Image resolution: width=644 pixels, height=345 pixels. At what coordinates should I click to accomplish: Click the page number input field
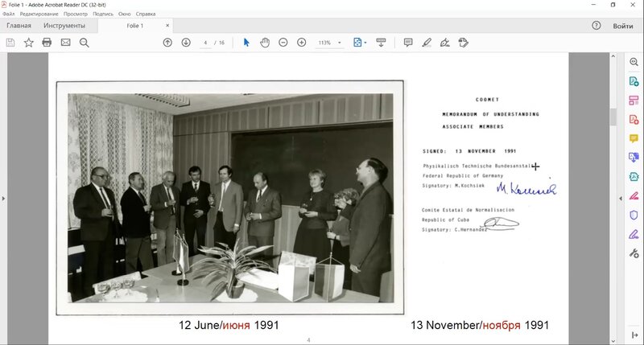point(206,43)
